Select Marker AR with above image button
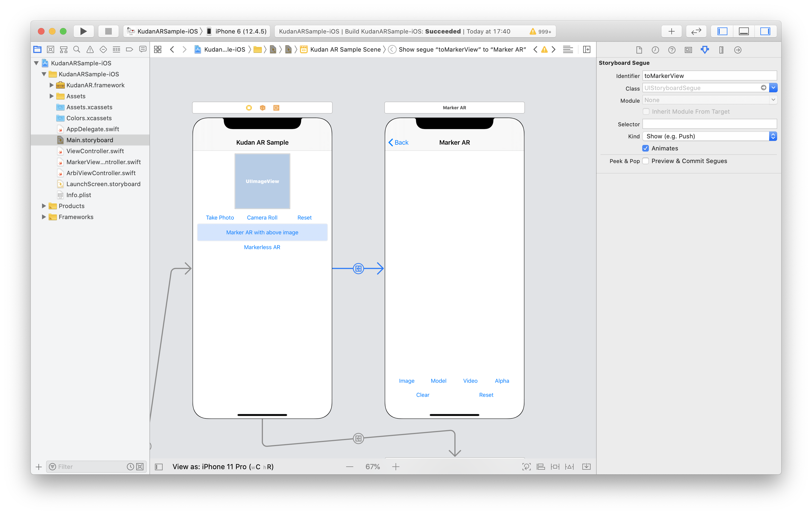The image size is (812, 515). [x=262, y=233]
